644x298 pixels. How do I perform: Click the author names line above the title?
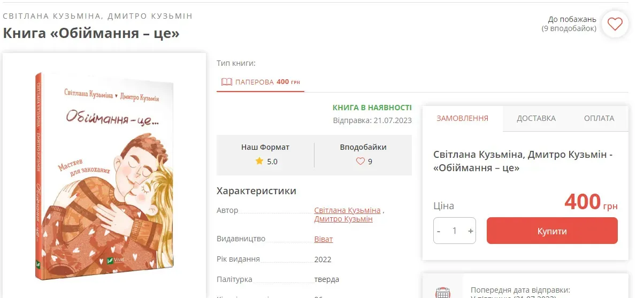[x=97, y=16]
